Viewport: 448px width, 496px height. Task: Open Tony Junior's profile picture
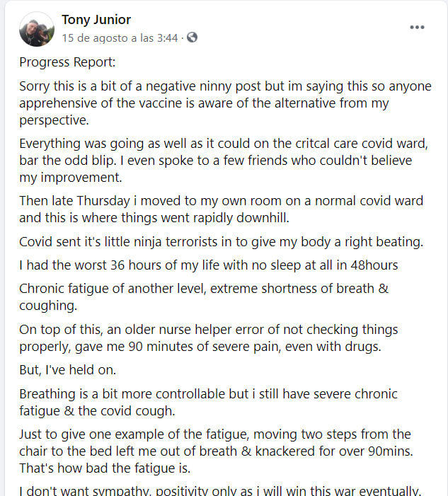[x=36, y=29]
